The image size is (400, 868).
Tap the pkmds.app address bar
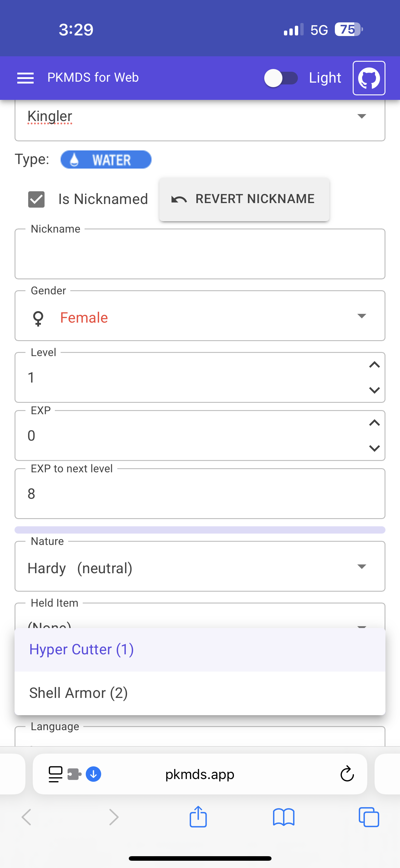200,774
